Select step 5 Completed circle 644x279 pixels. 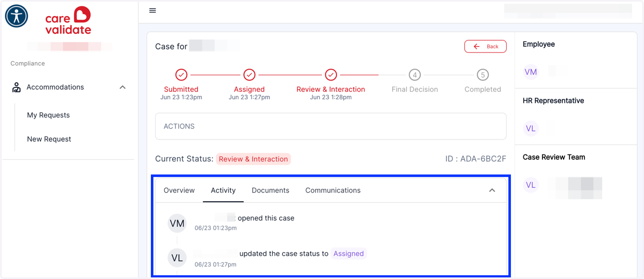pyautogui.click(x=482, y=75)
